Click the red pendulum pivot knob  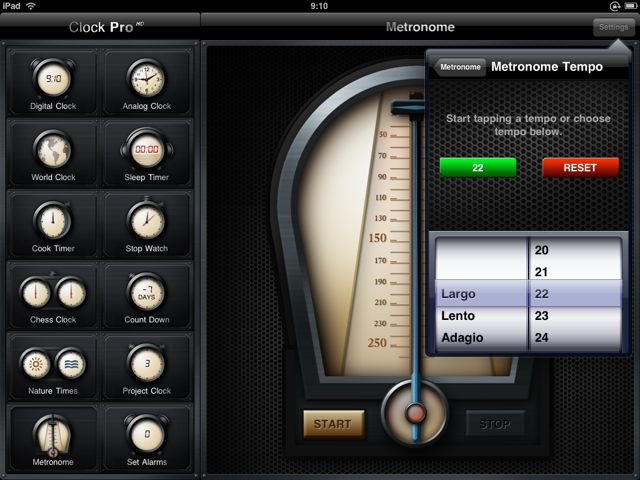point(416,413)
